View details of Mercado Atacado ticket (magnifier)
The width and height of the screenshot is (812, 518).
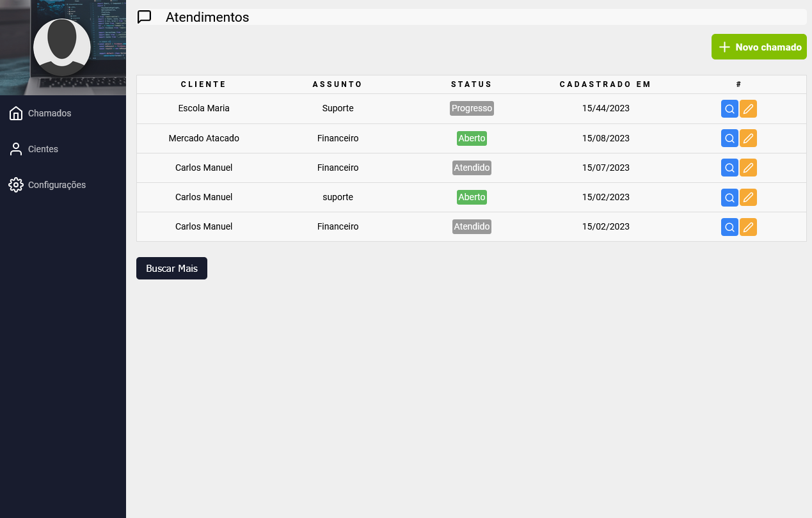[729, 138]
